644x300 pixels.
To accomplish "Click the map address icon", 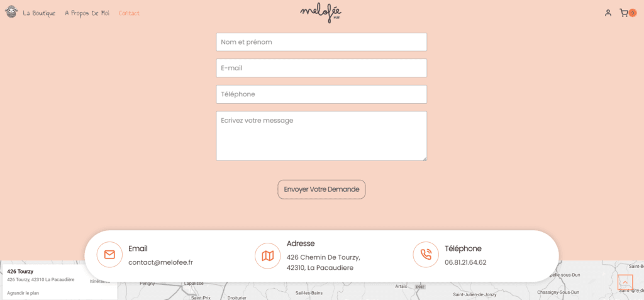I will pyautogui.click(x=268, y=255).
